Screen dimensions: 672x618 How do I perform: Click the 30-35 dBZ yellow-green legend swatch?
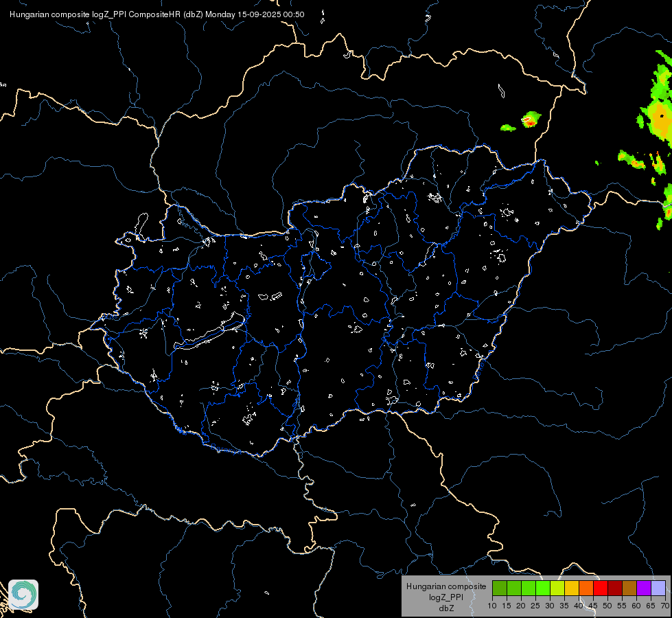click(x=557, y=588)
